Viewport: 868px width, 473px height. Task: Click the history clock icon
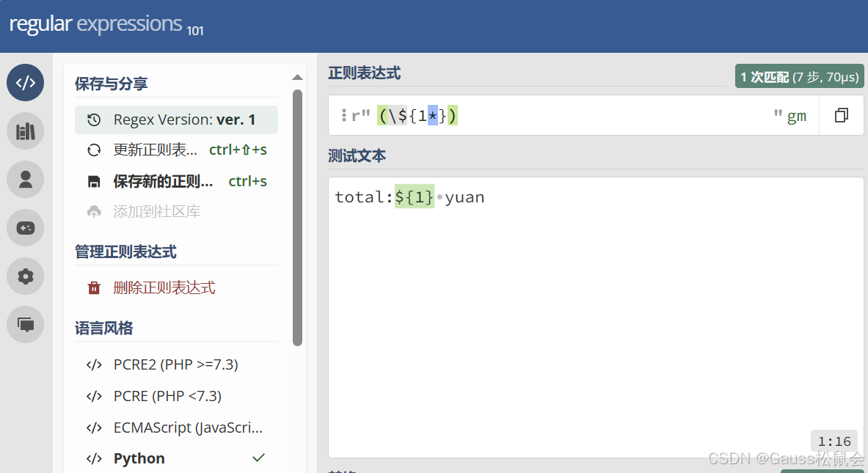point(94,120)
